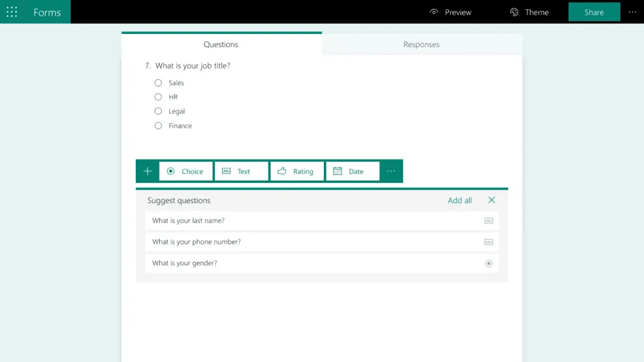Add a Text question from the toolbar
The width and height of the screenshot is (644, 362).
(x=241, y=171)
